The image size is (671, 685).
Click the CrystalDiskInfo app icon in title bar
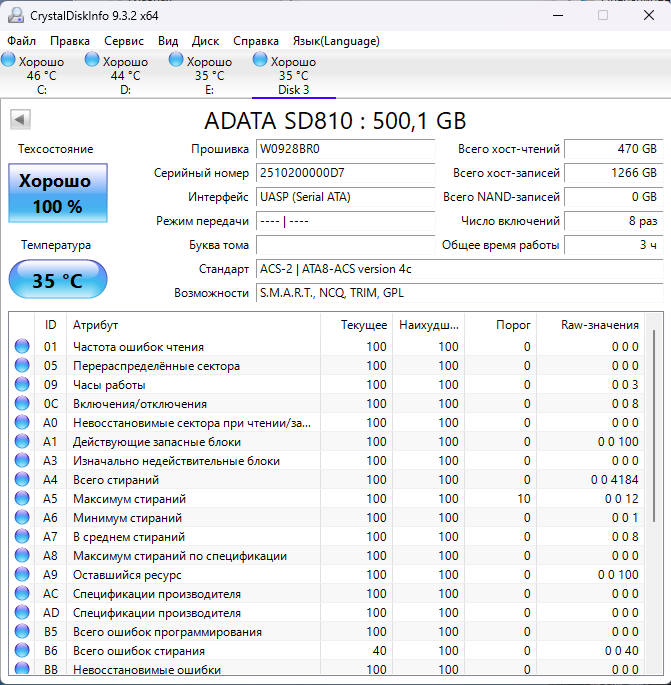tap(14, 15)
